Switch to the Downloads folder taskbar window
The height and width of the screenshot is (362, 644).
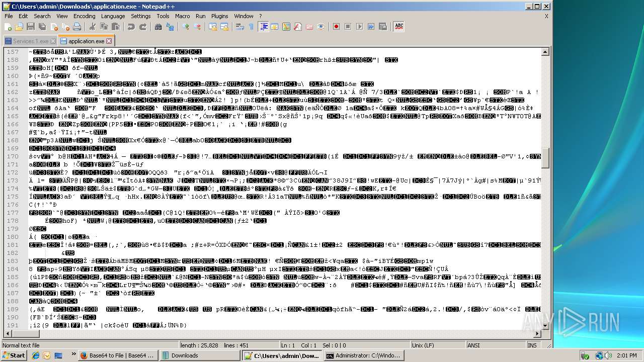click(x=199, y=355)
